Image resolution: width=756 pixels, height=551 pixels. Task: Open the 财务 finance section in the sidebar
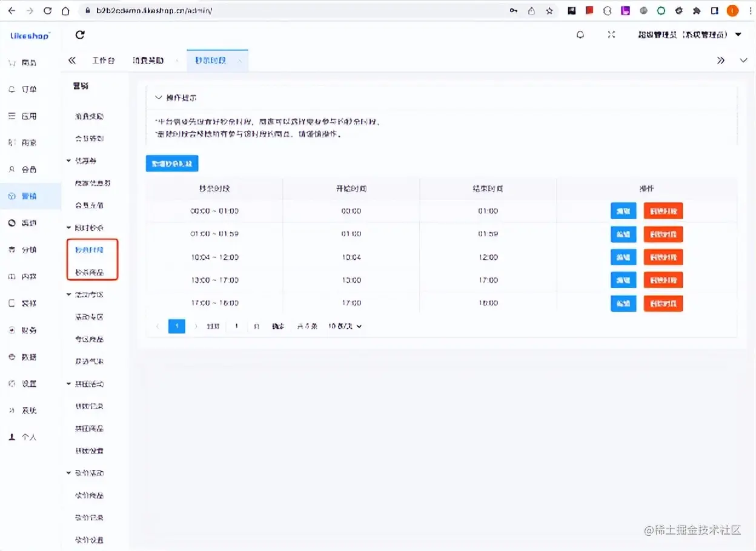click(x=23, y=330)
